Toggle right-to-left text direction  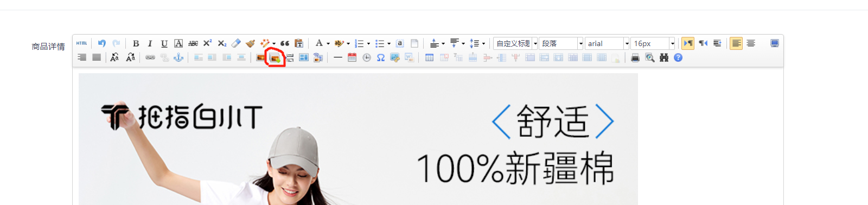(703, 43)
